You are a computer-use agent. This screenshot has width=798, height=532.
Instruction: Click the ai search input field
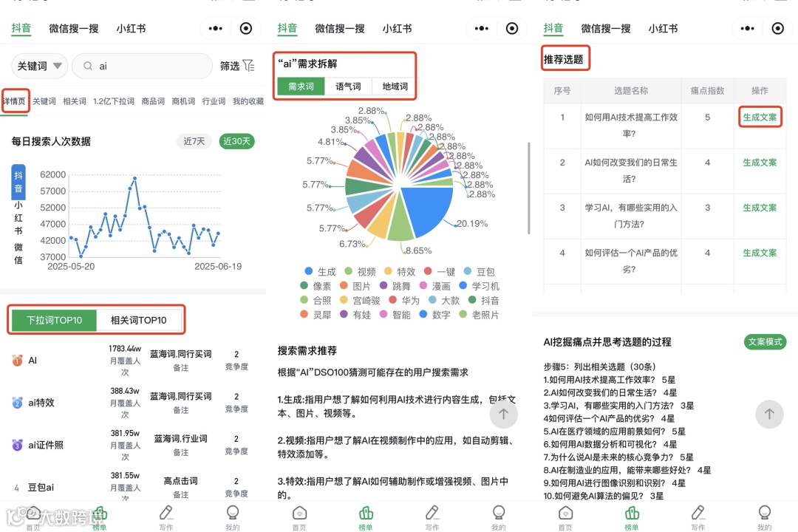coord(143,66)
